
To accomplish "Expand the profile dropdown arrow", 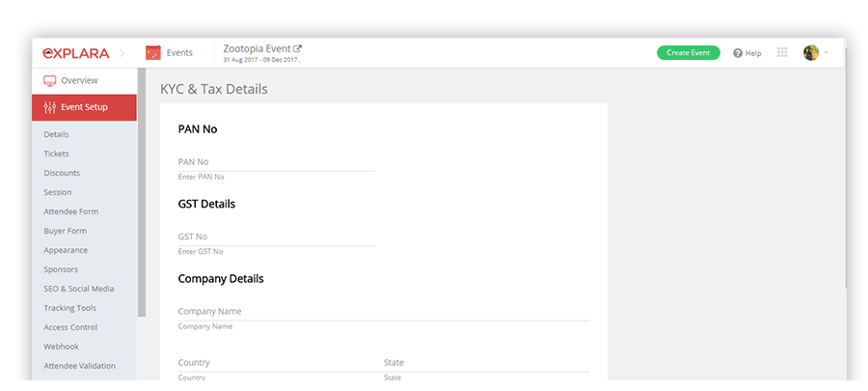I will click(827, 53).
